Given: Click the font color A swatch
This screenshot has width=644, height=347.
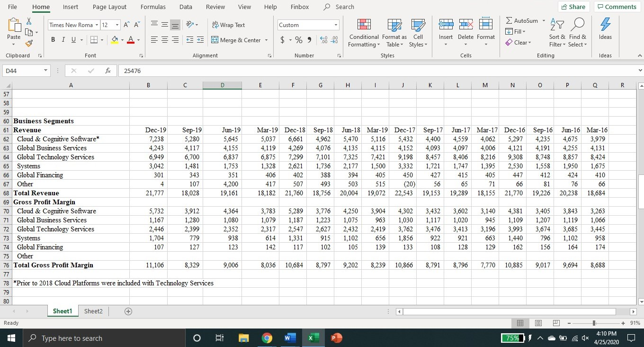Looking at the screenshot, I should (x=131, y=40).
